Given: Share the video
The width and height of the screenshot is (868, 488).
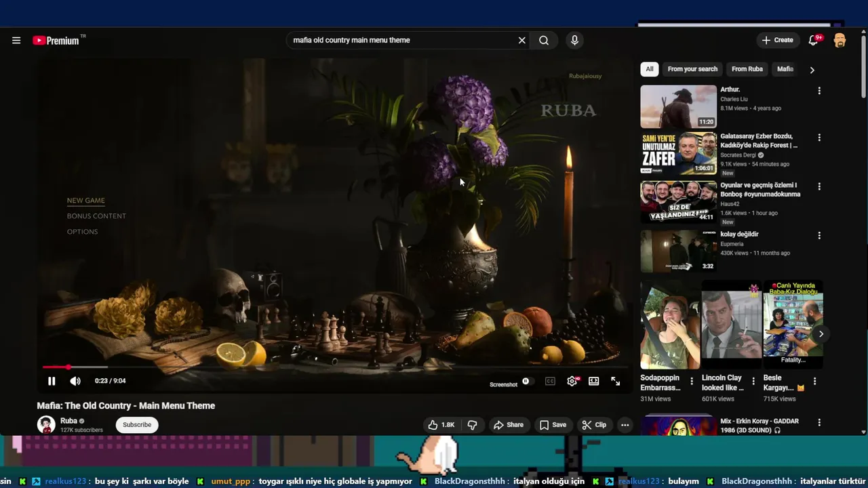Looking at the screenshot, I should click(x=509, y=425).
